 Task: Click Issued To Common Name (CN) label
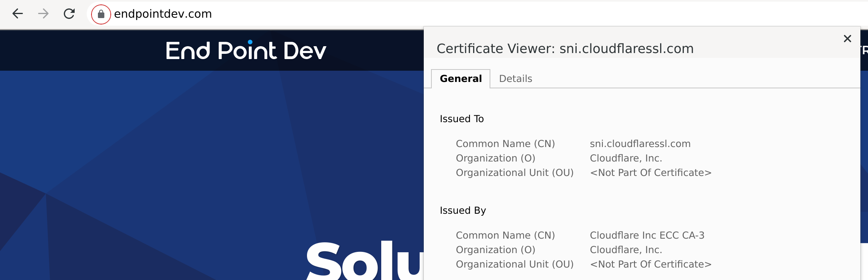tap(505, 144)
